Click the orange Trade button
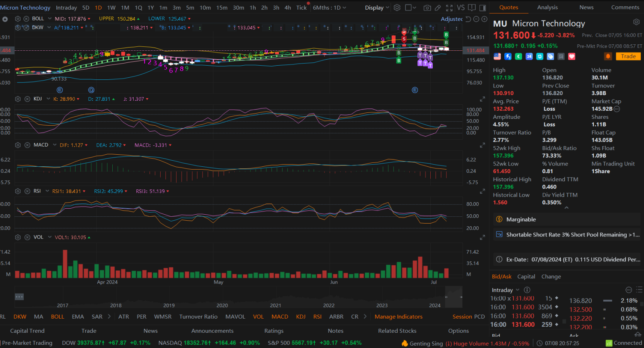 coord(628,56)
